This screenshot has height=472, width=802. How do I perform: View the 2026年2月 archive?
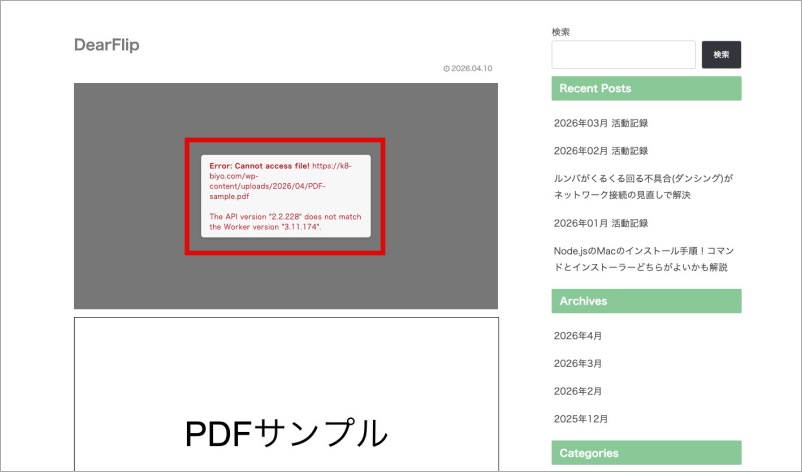click(578, 391)
